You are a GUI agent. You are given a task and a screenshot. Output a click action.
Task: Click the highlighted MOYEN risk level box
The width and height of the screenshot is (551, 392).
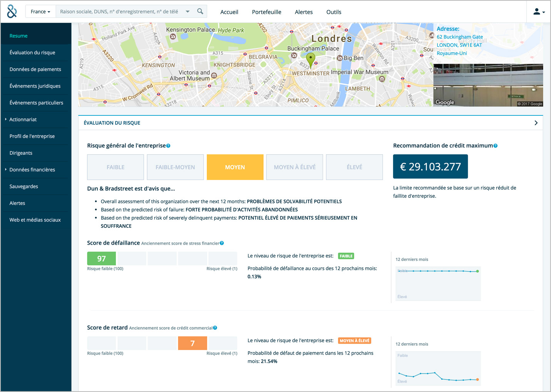tap(235, 167)
